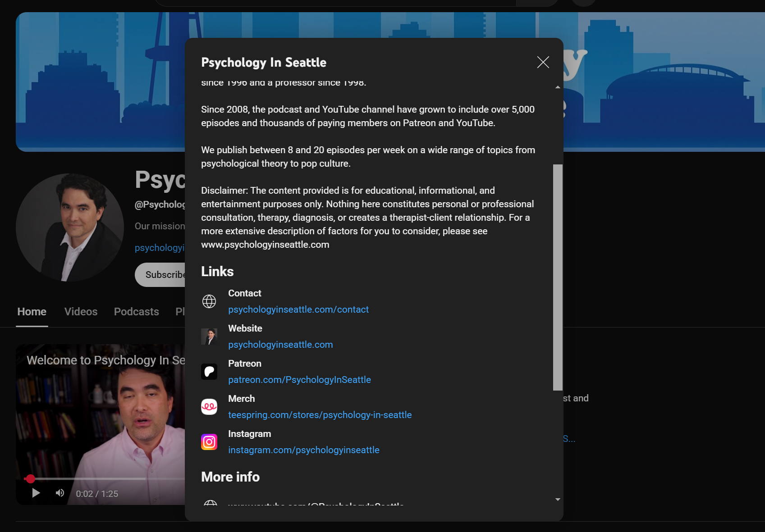Open patreon.com/PsychologyInSeattle link
Screen dimensions: 765x532
point(299,380)
